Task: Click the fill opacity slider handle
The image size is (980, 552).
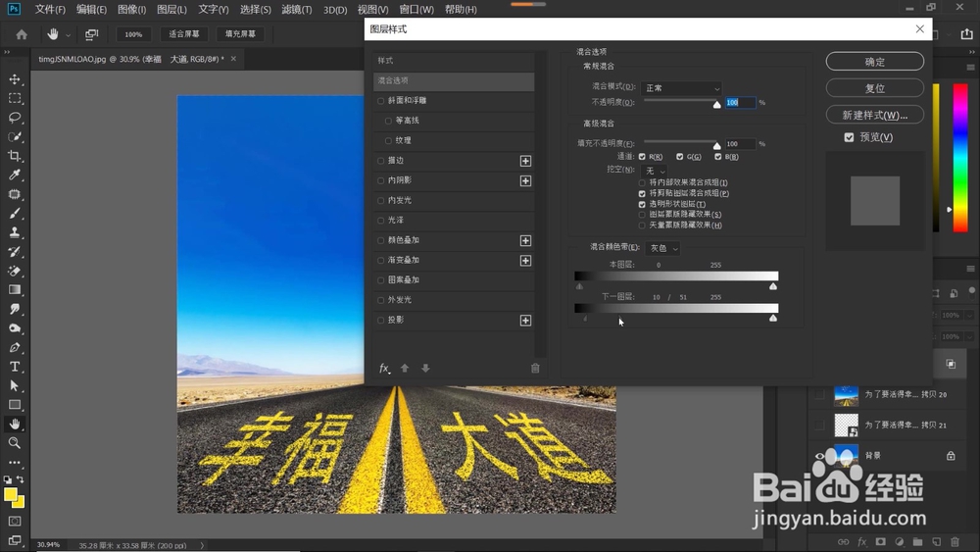Action: (x=717, y=146)
